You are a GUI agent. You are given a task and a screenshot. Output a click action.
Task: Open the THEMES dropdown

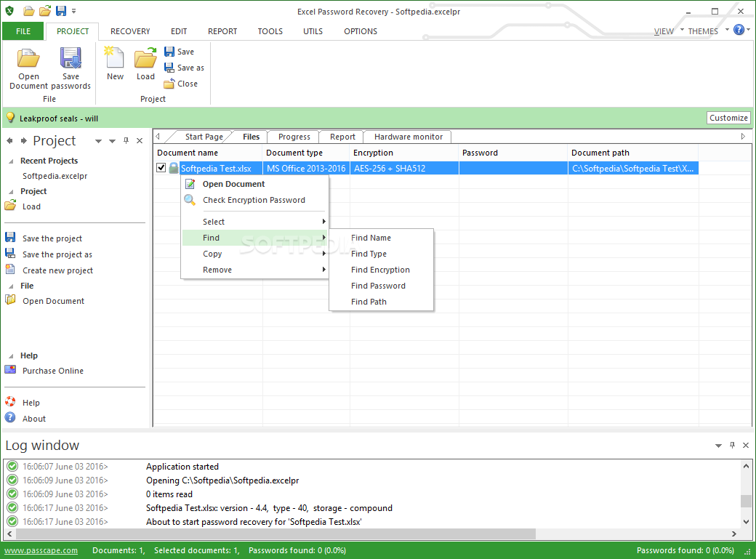[708, 31]
